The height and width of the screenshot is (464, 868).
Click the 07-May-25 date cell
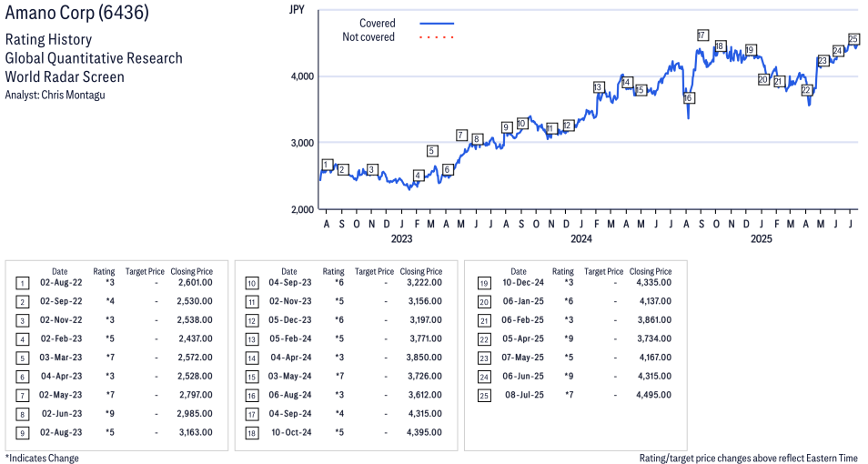point(522,358)
